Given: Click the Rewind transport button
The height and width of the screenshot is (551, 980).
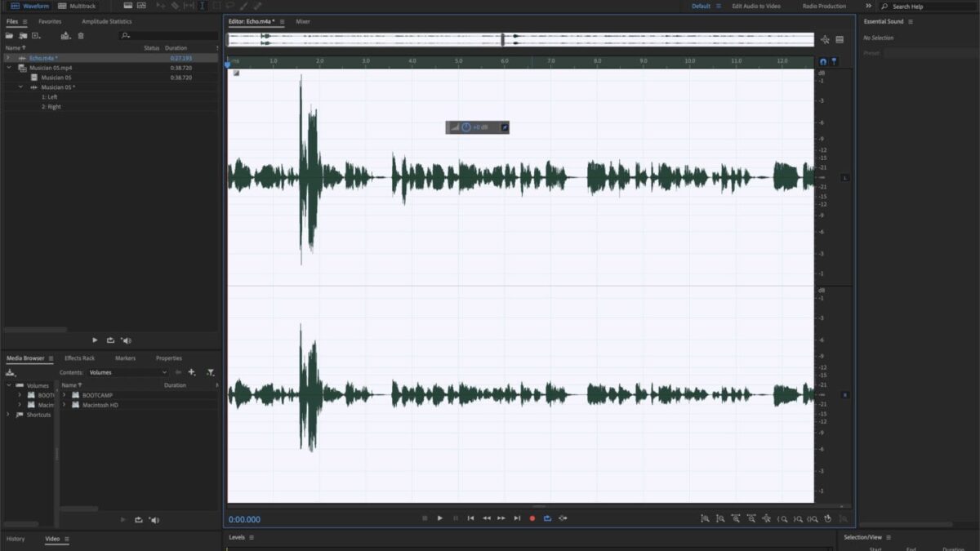Looking at the screenshot, I should [x=486, y=518].
